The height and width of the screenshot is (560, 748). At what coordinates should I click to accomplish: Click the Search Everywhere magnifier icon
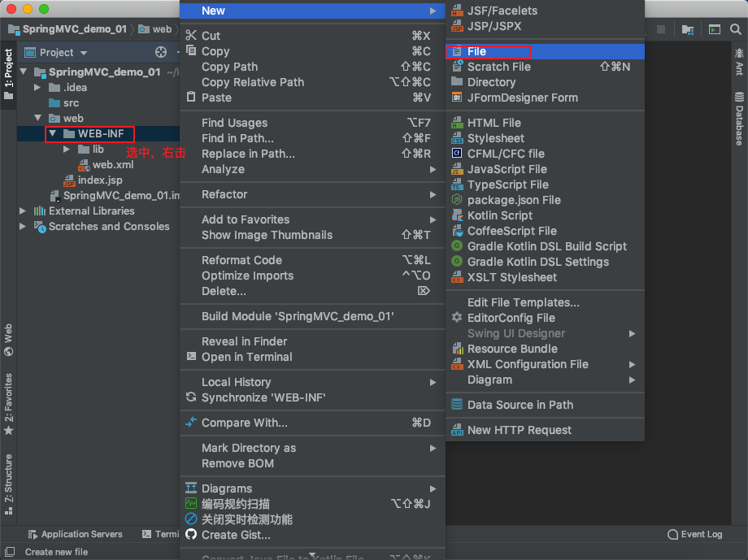coord(735,29)
